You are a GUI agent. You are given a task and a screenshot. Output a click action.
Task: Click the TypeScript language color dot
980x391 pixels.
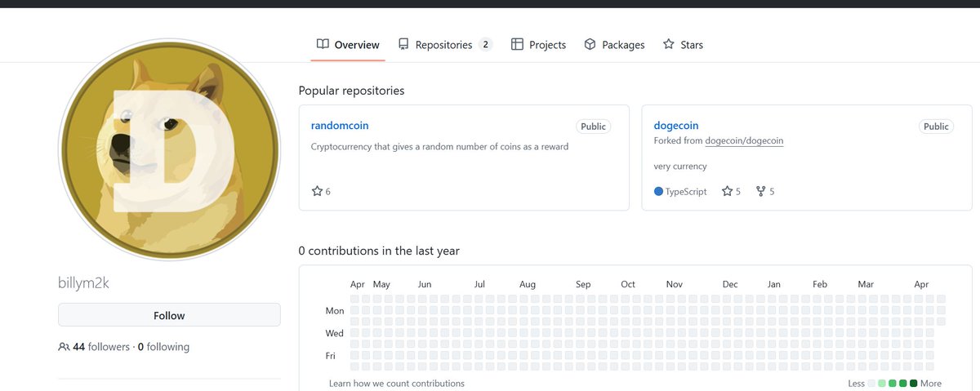coord(658,191)
